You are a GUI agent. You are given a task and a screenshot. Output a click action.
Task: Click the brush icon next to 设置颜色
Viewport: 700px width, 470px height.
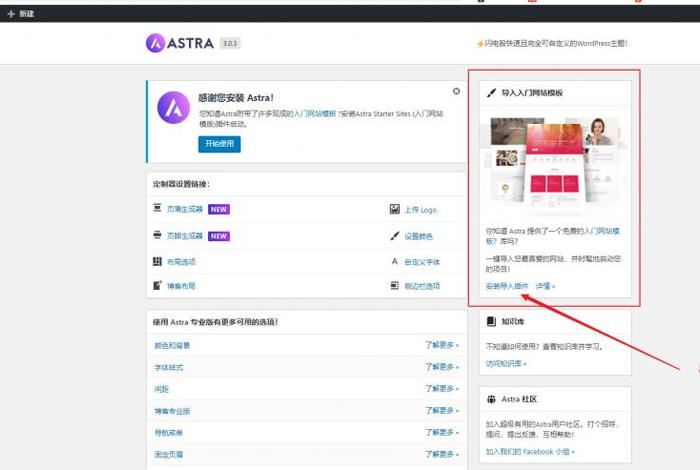click(x=395, y=236)
